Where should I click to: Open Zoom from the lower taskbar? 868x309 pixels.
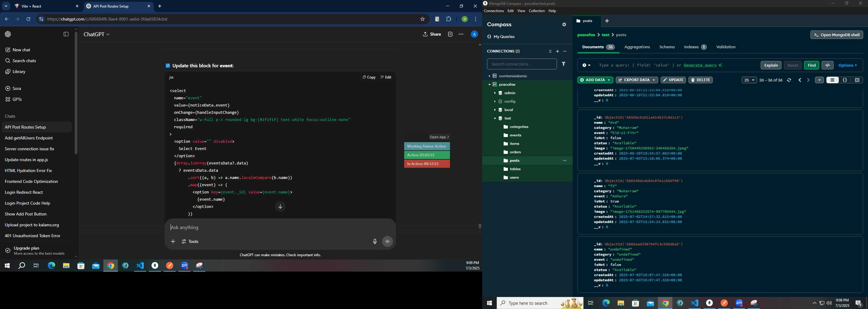tap(739, 303)
